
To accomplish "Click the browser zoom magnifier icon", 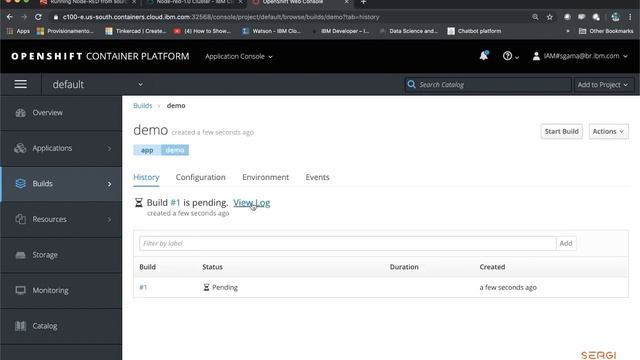I will 535,17.
